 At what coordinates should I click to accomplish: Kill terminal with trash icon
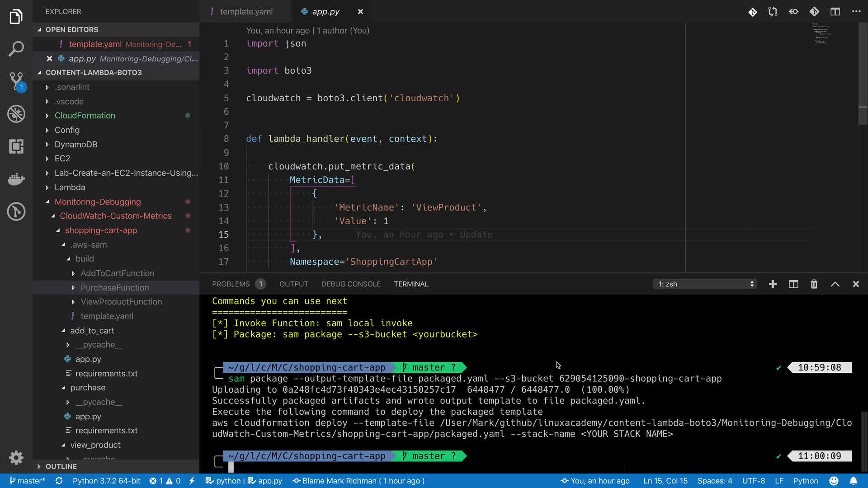click(814, 284)
